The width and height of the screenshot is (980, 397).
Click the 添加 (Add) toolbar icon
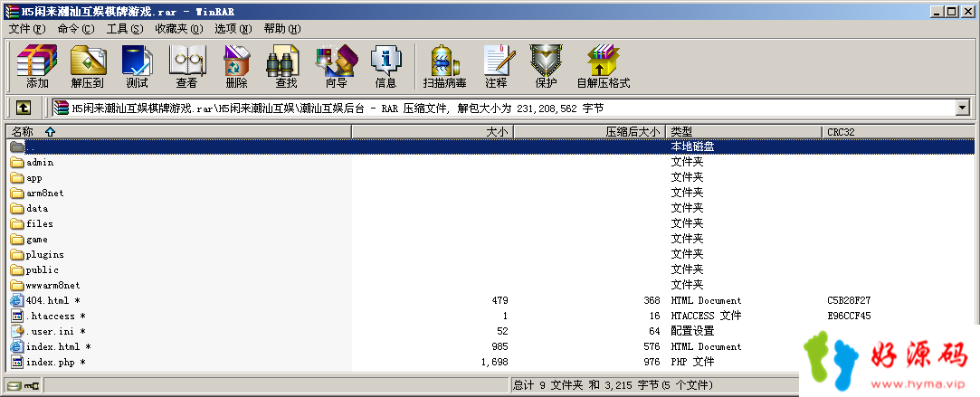(37, 67)
